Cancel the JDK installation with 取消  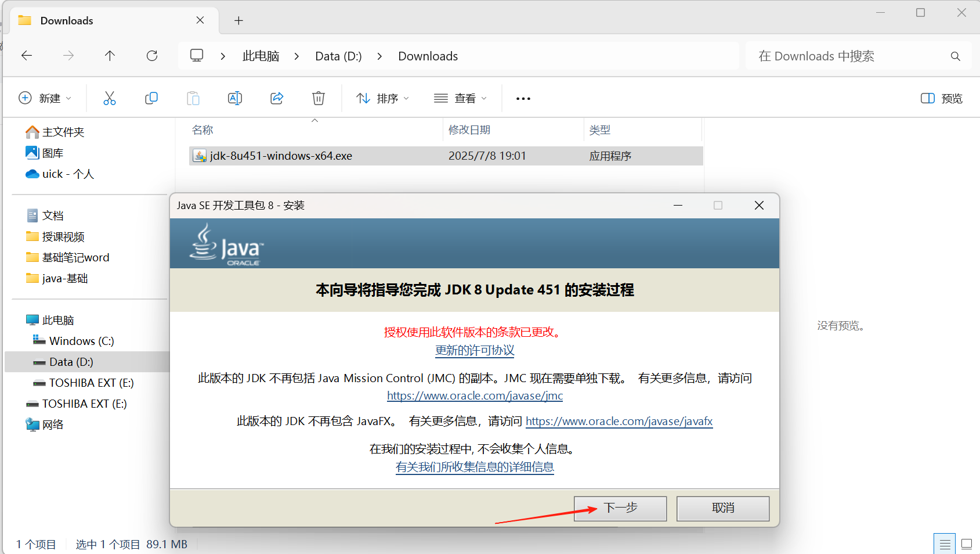pyautogui.click(x=722, y=508)
